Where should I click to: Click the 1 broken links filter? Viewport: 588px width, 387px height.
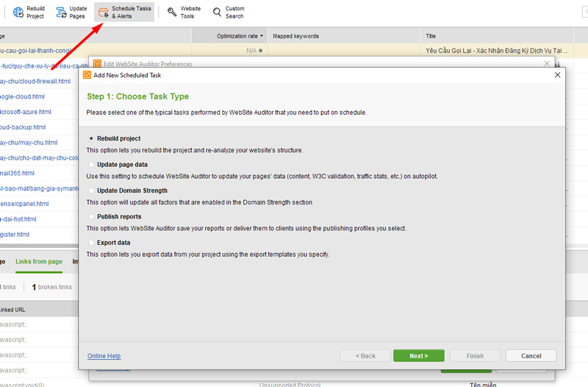click(51, 287)
